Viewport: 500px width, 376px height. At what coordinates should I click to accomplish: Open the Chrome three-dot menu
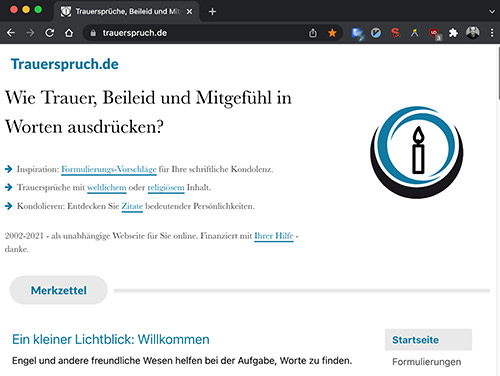pyautogui.click(x=492, y=33)
